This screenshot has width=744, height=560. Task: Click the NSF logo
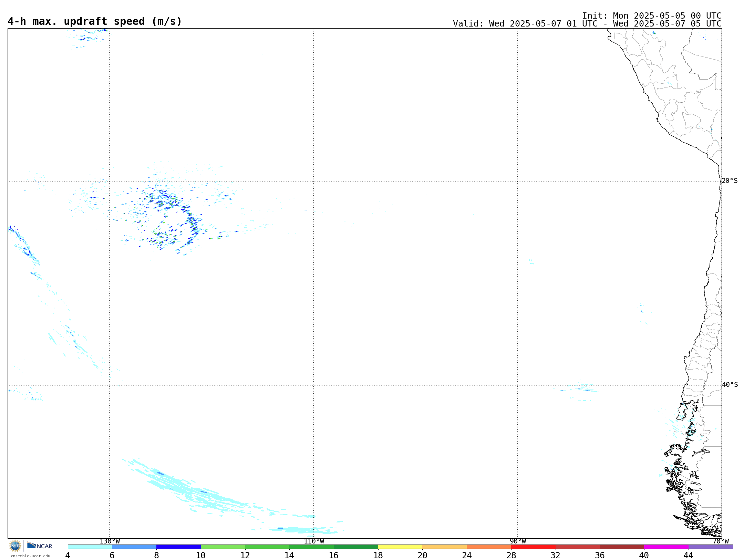[15, 546]
